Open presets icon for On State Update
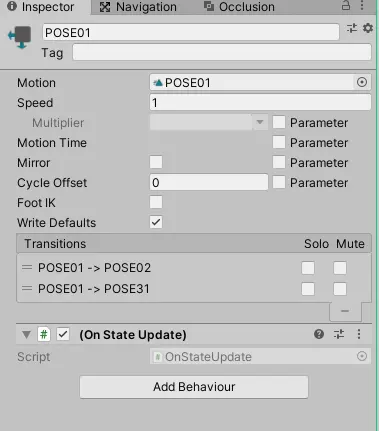This screenshot has width=379, height=431. tap(339, 334)
